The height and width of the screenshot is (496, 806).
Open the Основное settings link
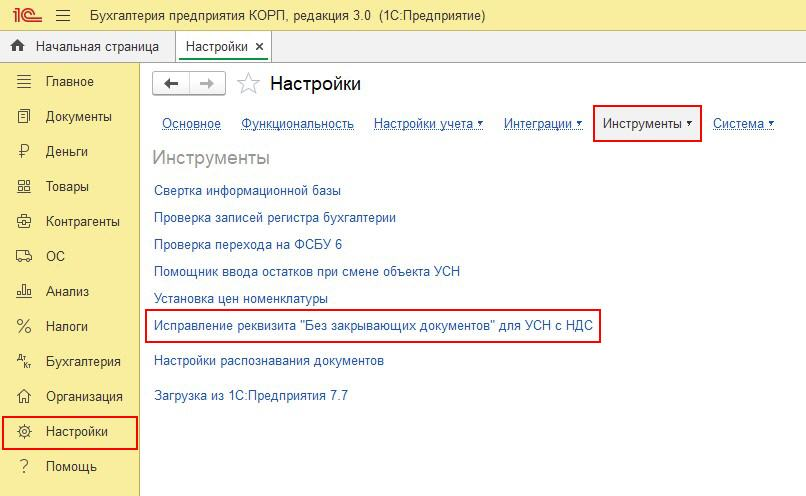click(191, 123)
